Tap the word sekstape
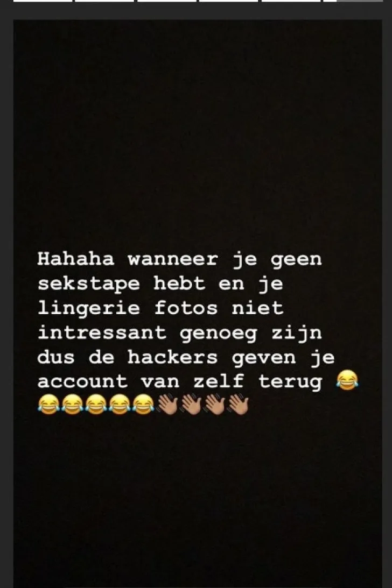 [89, 284]
